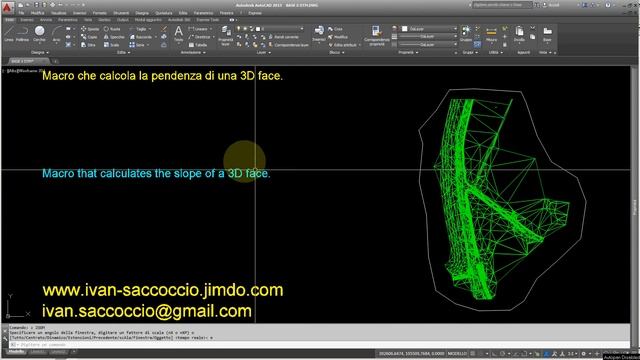
Task: Select the Polilinea tool
Action: point(22,33)
